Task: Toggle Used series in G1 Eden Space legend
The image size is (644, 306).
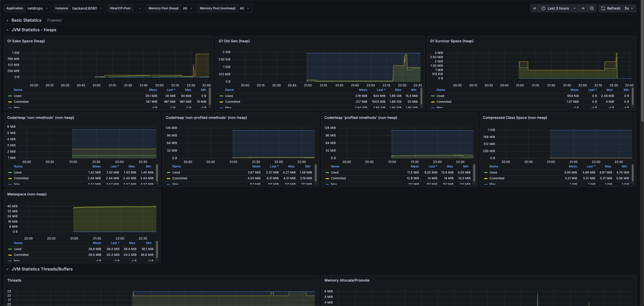Action: click(18, 96)
